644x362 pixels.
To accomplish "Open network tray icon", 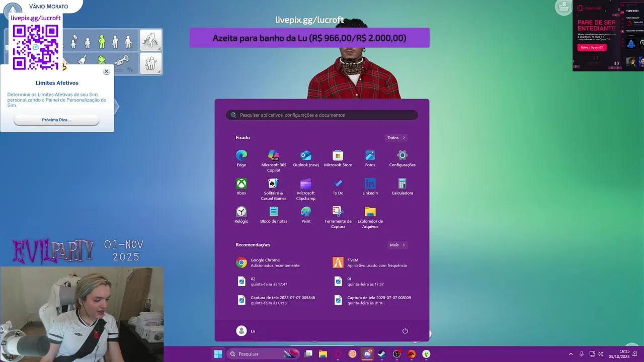I will 592,354.
